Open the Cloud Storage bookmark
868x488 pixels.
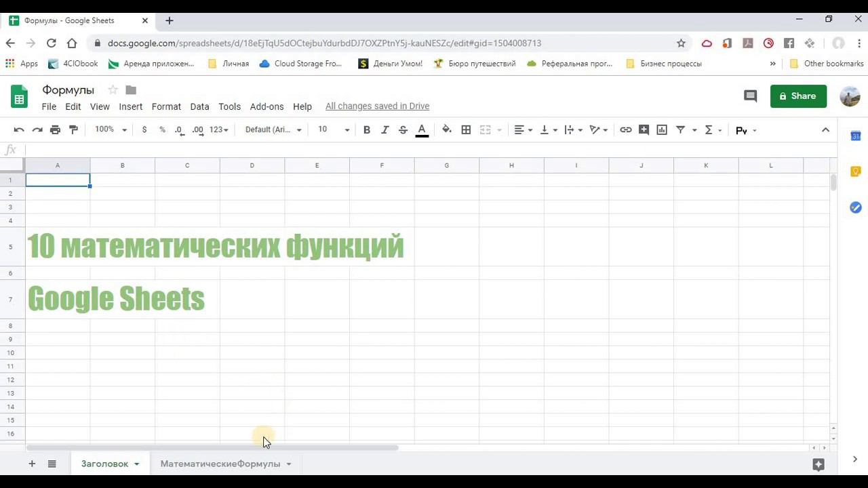pos(300,64)
